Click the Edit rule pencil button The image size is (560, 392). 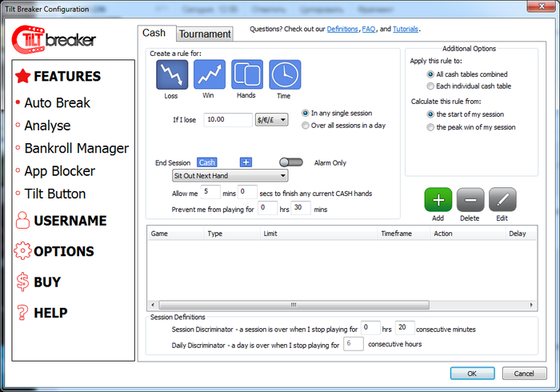[502, 200]
